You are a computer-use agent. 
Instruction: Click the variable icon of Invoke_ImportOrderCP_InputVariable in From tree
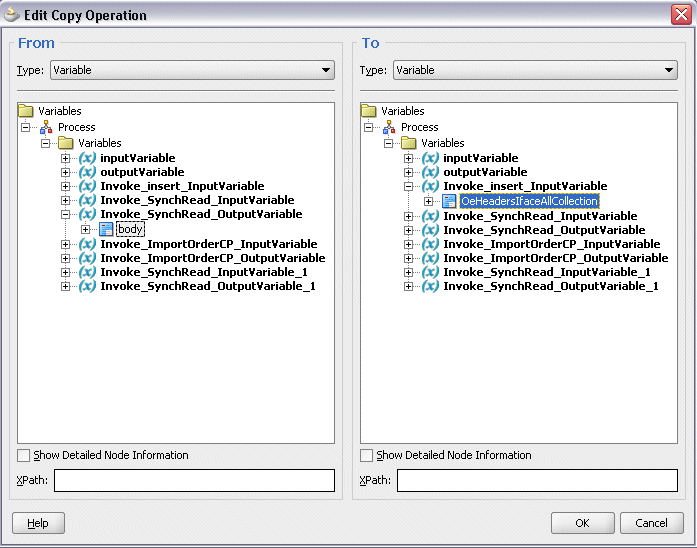(x=88, y=244)
